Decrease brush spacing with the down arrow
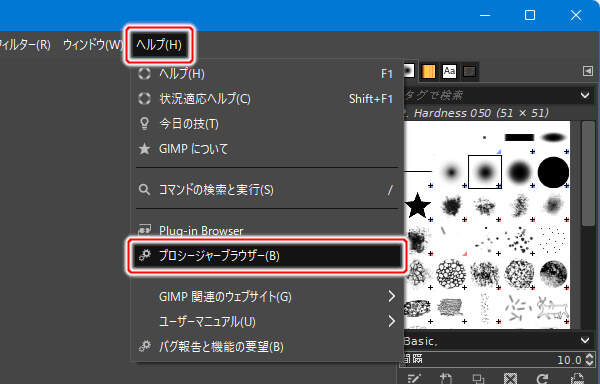 point(590,363)
